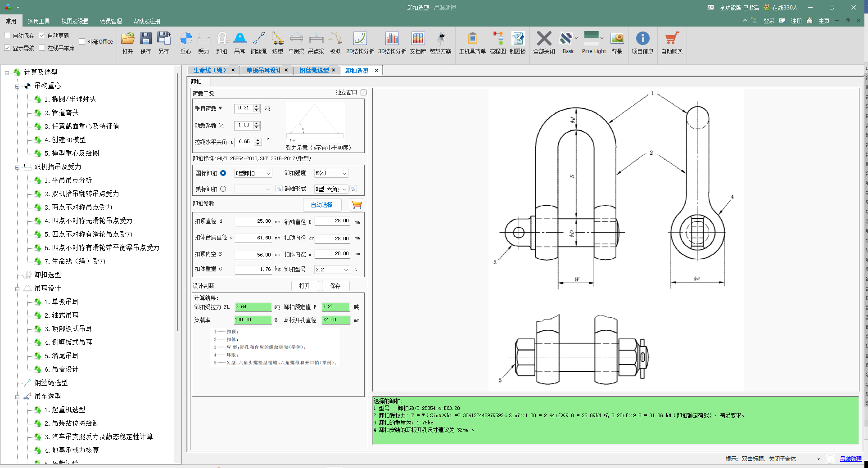Close the 钢丝绳选型 document tab

pyautogui.click(x=334, y=70)
